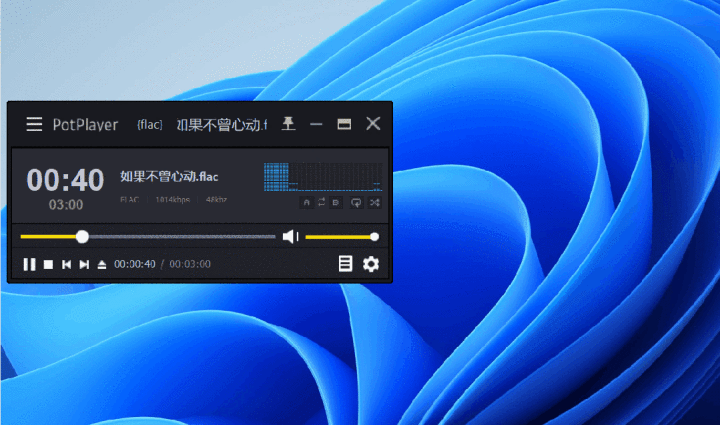The image size is (720, 425).
Task: Toggle repeat playback mode icon
Action: click(356, 202)
